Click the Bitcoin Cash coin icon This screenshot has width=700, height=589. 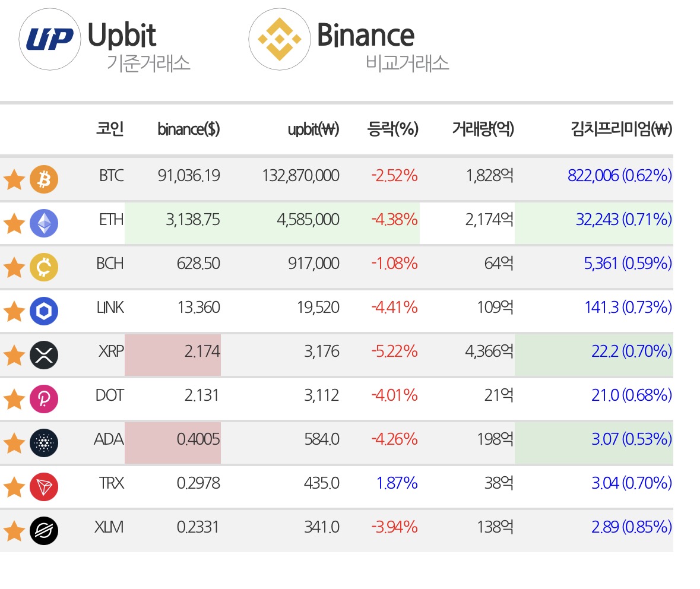pyautogui.click(x=44, y=267)
